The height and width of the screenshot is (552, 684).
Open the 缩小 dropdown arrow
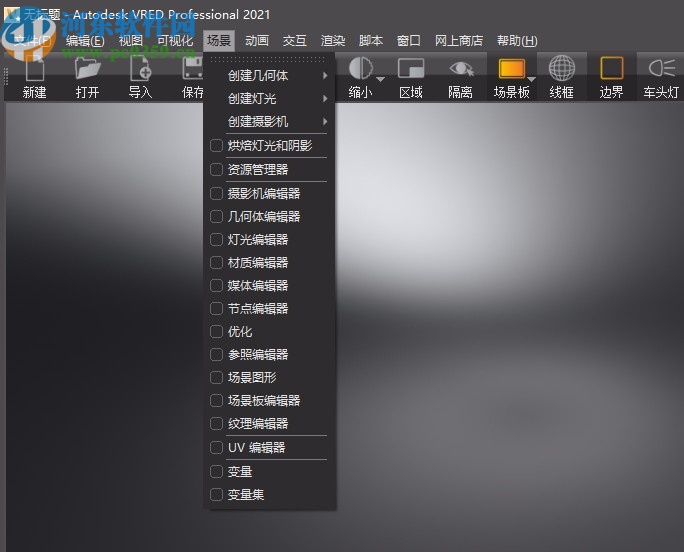coord(380,79)
